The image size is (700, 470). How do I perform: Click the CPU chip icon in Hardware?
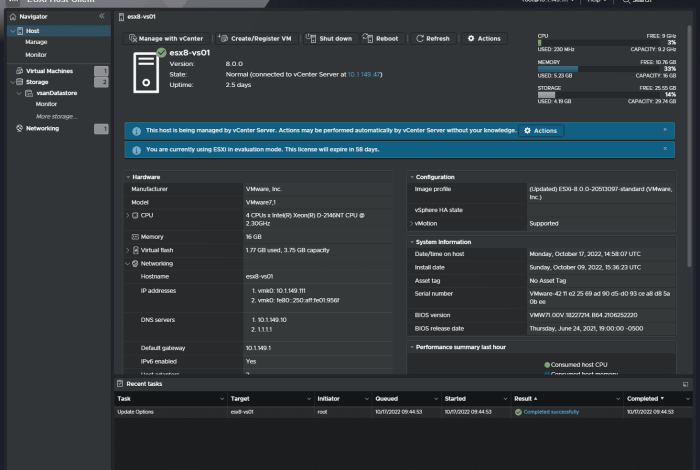click(x=135, y=216)
